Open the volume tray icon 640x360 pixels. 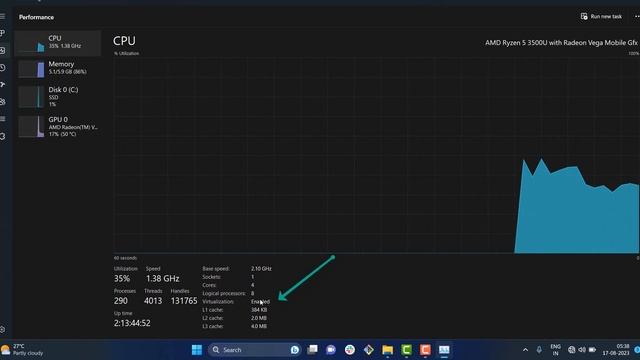[x=582, y=350]
